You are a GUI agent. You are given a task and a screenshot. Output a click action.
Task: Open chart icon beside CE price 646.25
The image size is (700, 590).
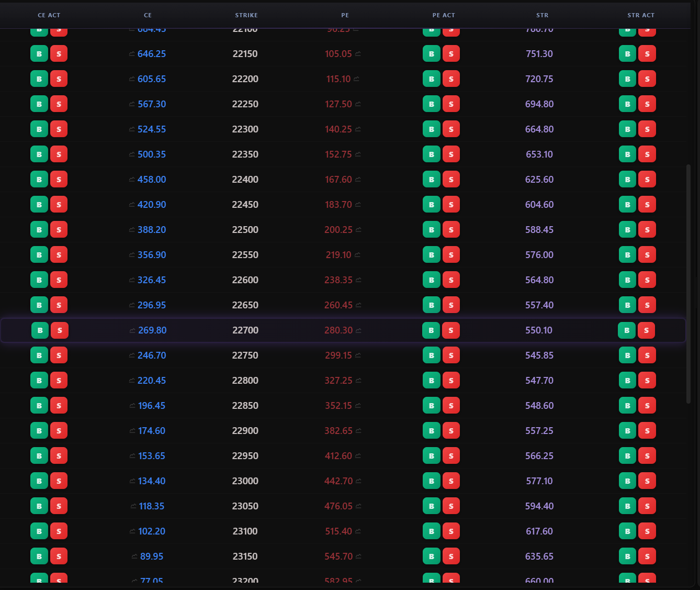tap(132, 54)
